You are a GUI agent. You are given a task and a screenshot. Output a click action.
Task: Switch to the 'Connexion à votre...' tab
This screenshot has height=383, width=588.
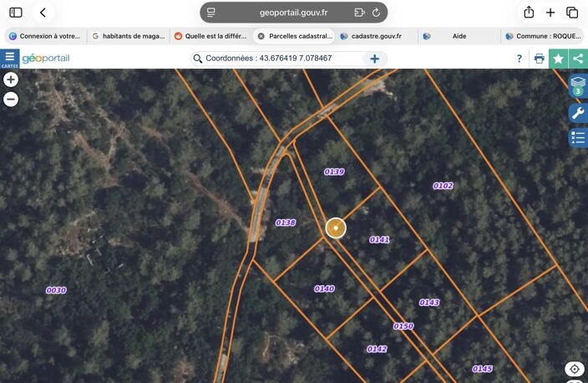click(45, 36)
